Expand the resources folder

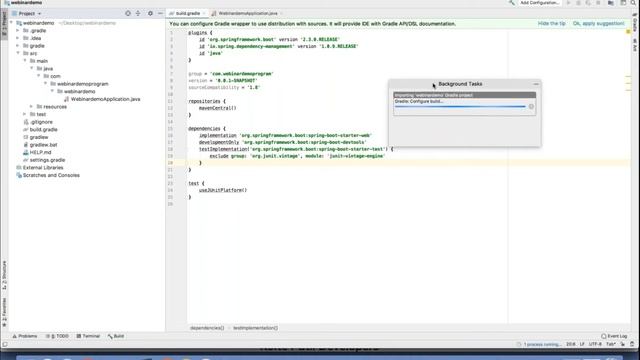click(x=31, y=107)
